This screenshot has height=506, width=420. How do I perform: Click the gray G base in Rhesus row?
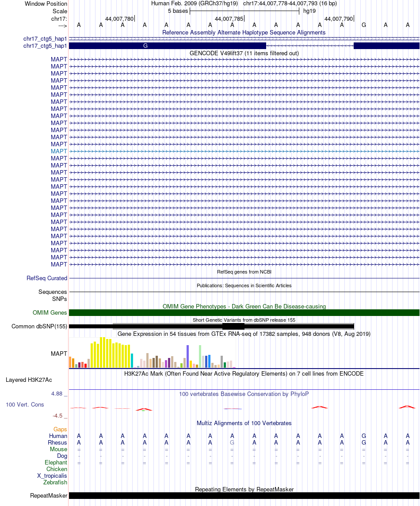(x=232, y=443)
